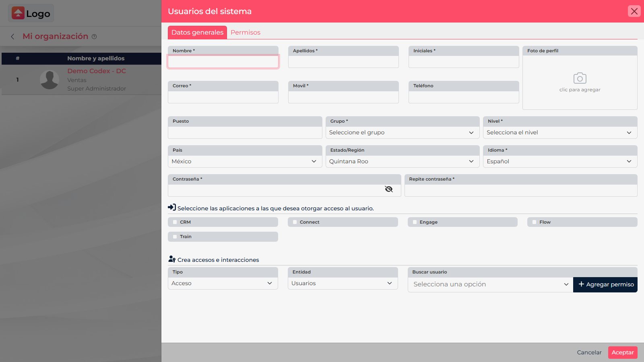Click into the Apellidos field
This screenshot has height=362, width=644.
coord(343,62)
